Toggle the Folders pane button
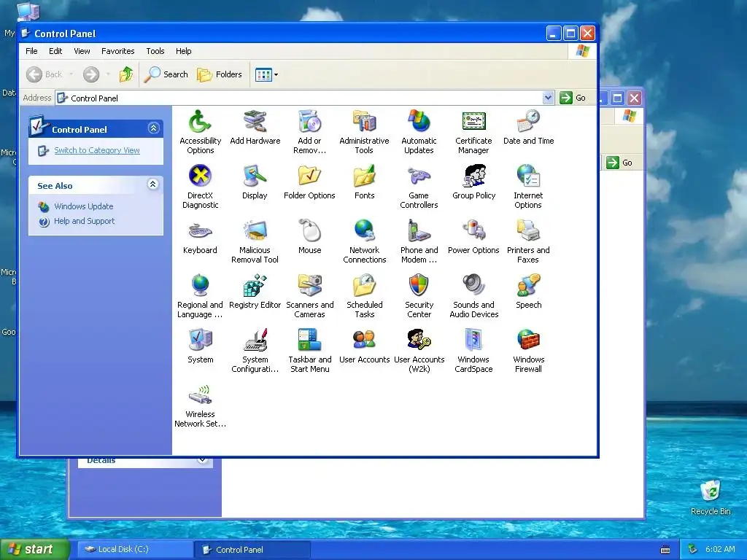 pos(220,74)
